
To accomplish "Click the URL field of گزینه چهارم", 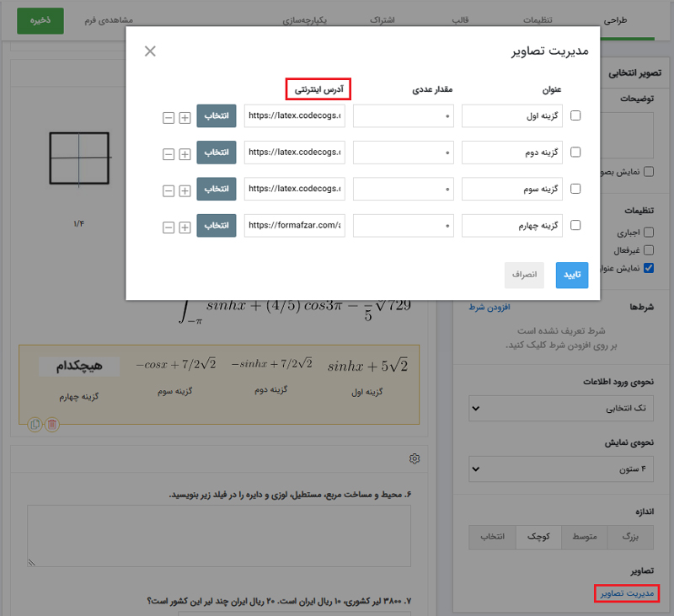I will pyautogui.click(x=295, y=226).
